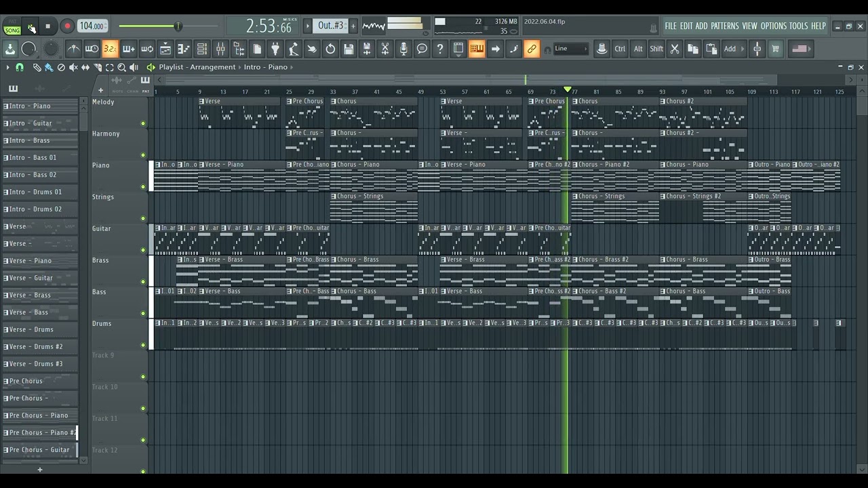Click the render as audio file icon

367,49
